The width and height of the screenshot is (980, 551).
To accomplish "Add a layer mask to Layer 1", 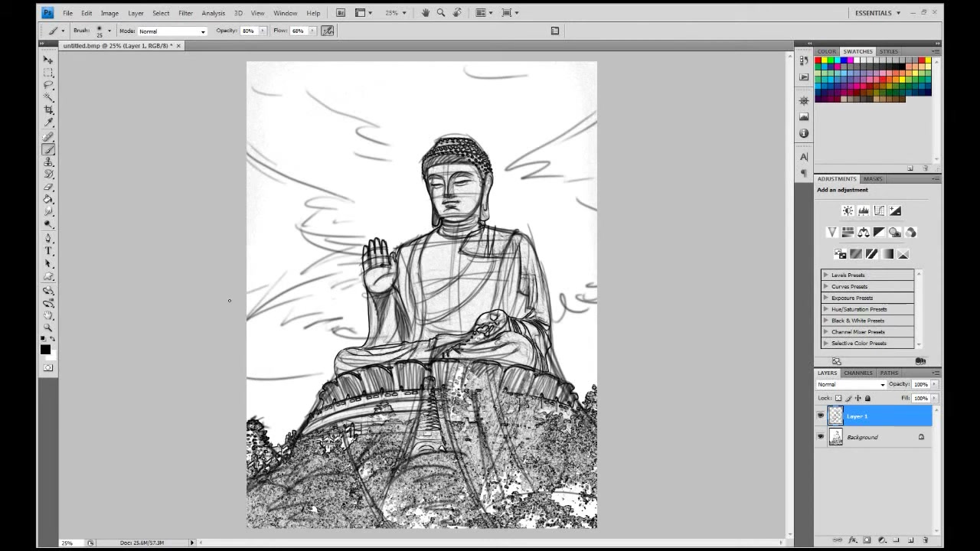I will (867, 540).
